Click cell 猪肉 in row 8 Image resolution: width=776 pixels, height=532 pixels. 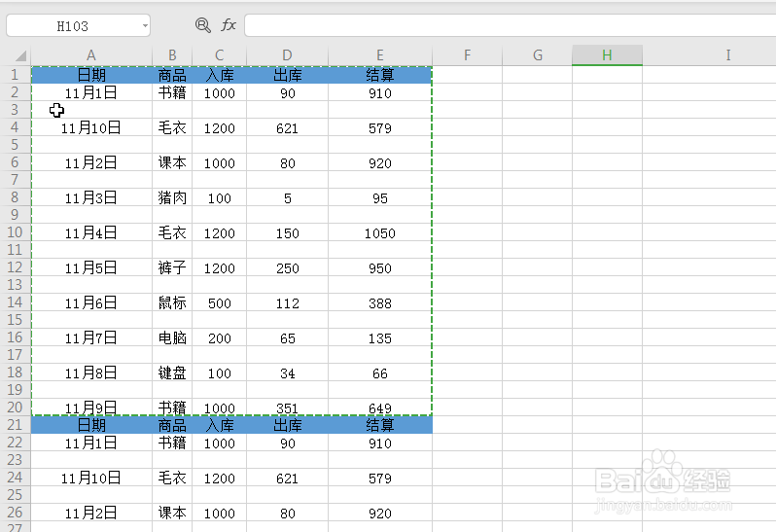[x=172, y=198]
